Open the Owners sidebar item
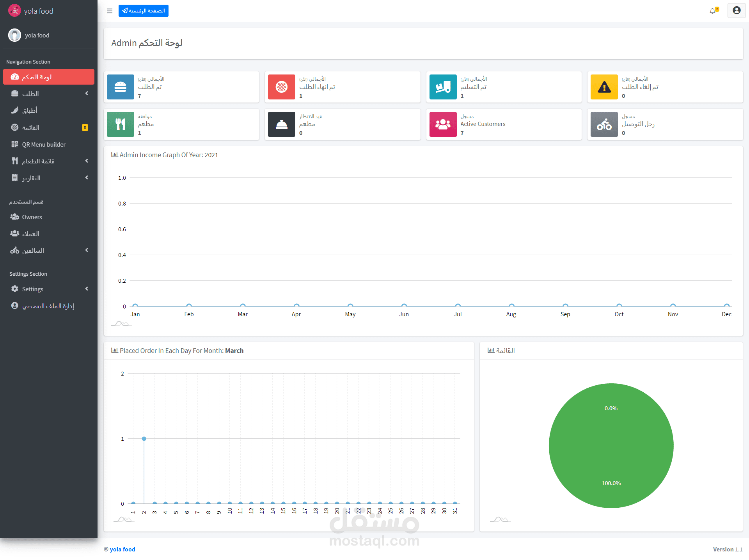Screen dimensions: 749x560 click(32, 217)
